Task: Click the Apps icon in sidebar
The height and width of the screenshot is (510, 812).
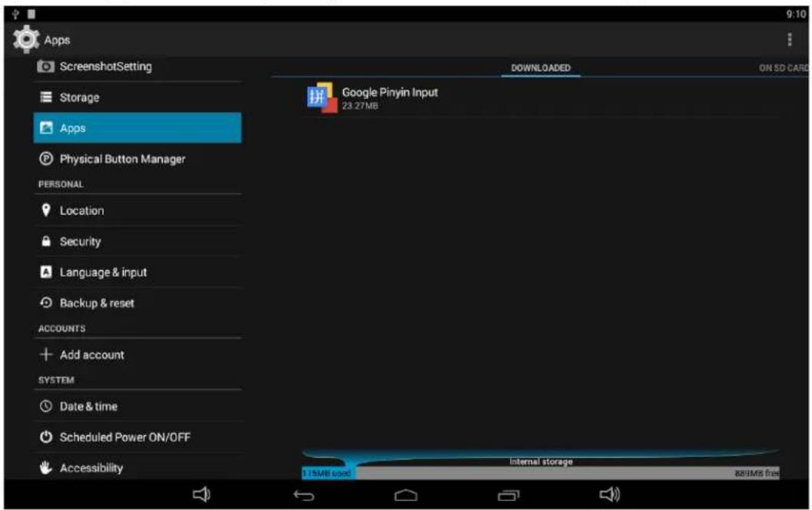Action: 46,127
